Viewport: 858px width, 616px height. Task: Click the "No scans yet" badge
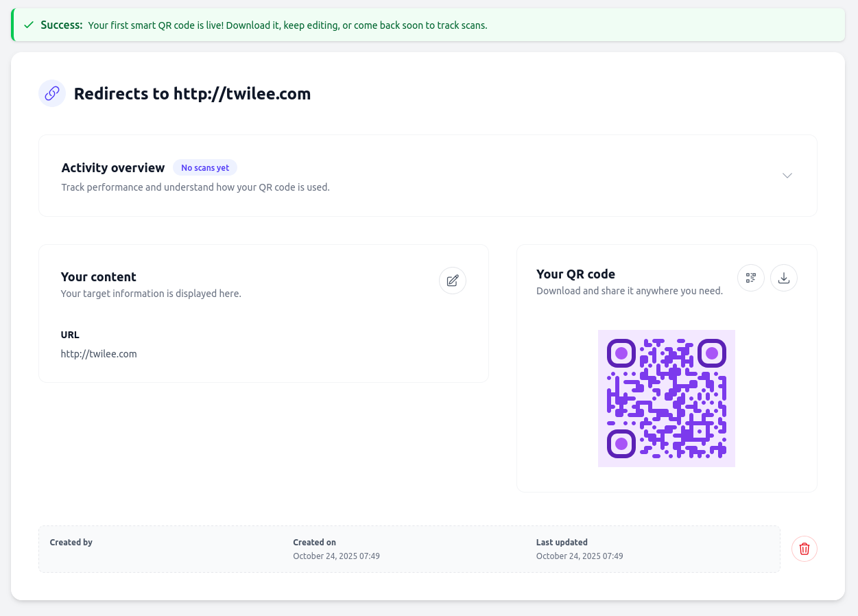pyautogui.click(x=205, y=167)
